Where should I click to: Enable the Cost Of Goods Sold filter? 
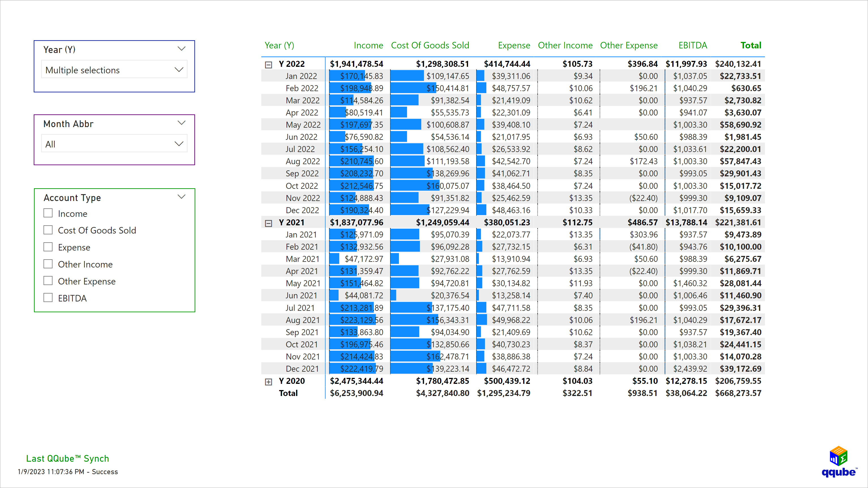pos(48,230)
